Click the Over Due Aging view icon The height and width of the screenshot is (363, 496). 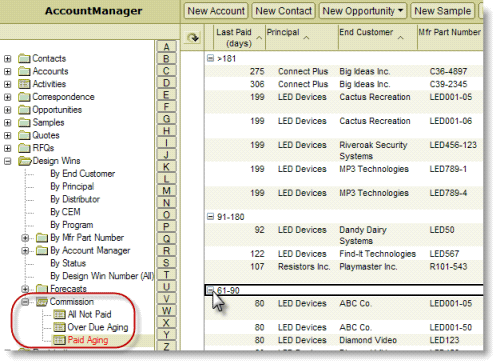click(x=60, y=327)
